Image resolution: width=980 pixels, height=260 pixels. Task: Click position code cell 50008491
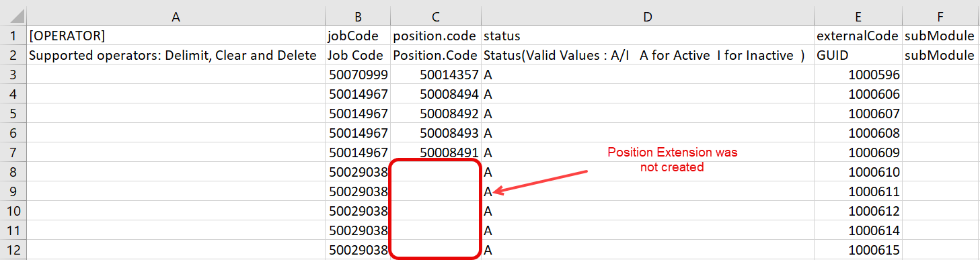click(x=436, y=153)
